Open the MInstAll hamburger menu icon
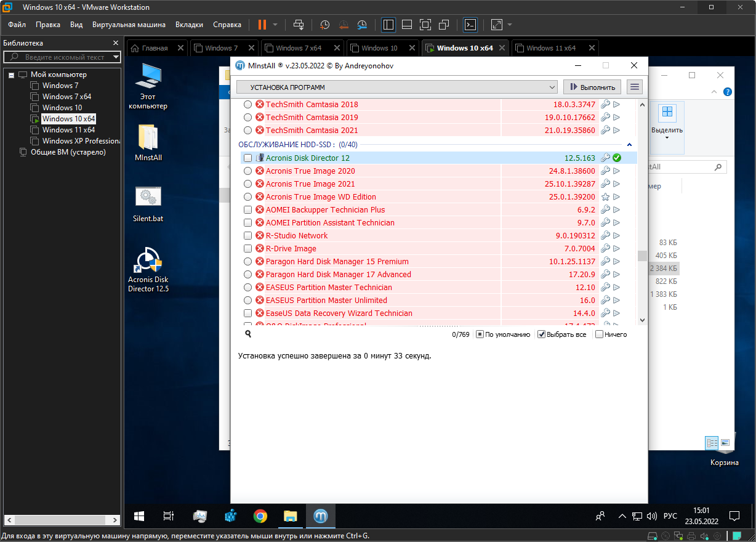The width and height of the screenshot is (756, 542). coord(634,87)
